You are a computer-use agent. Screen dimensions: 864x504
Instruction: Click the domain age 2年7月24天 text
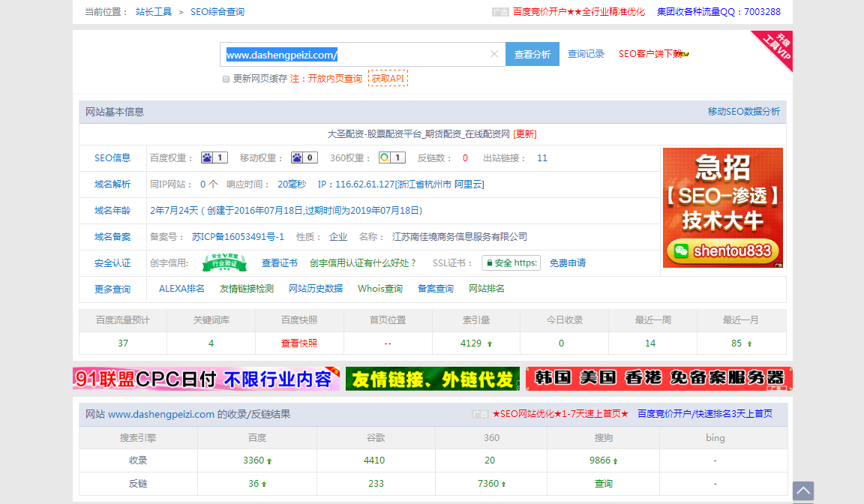point(174,211)
